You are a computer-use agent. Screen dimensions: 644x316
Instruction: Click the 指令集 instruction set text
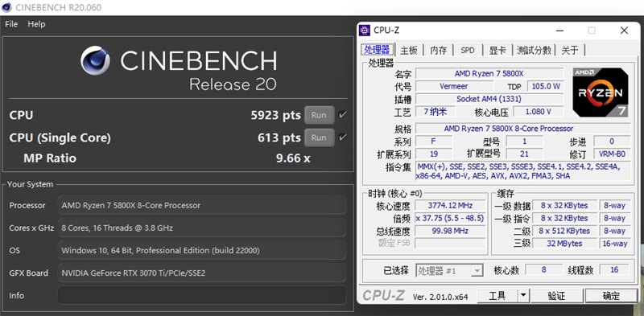[x=522, y=171]
